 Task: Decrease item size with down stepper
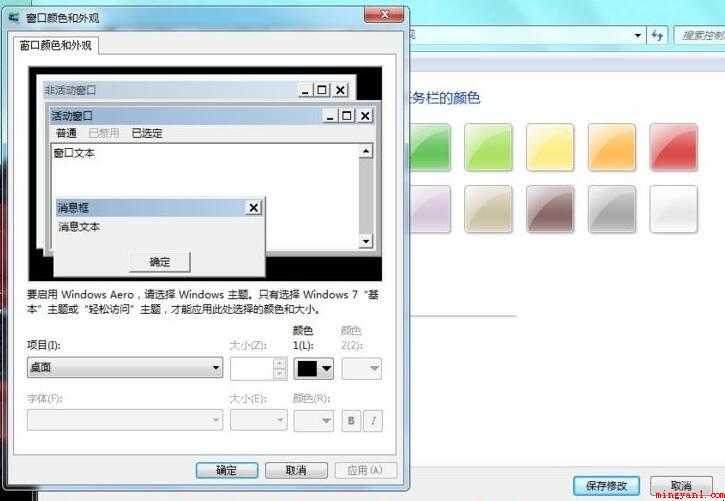tap(280, 374)
